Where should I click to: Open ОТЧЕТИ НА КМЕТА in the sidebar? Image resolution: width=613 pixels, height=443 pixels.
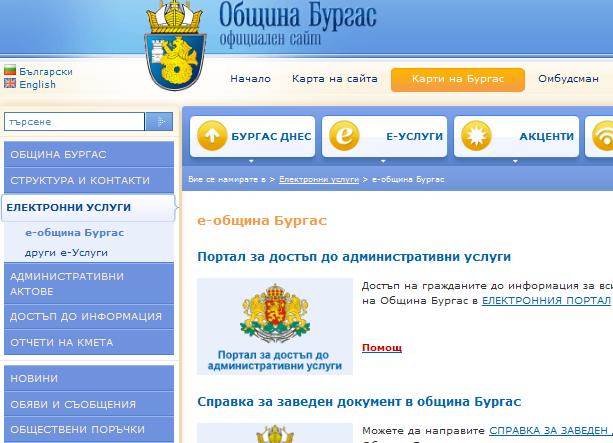(89, 342)
